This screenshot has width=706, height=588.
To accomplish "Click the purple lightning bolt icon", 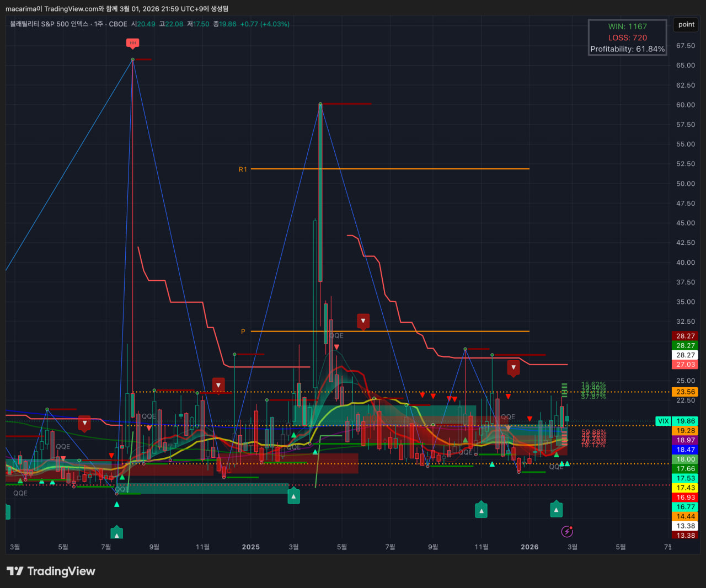I will (x=567, y=531).
